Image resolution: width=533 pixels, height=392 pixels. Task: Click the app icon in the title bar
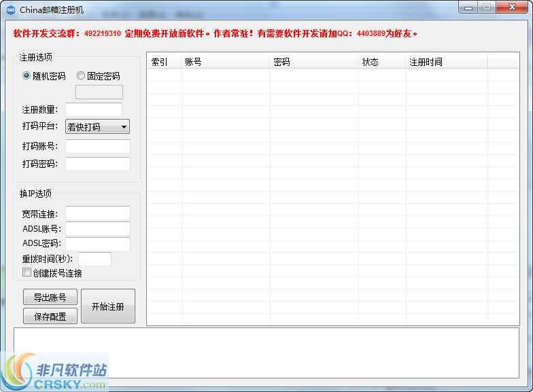11,10
